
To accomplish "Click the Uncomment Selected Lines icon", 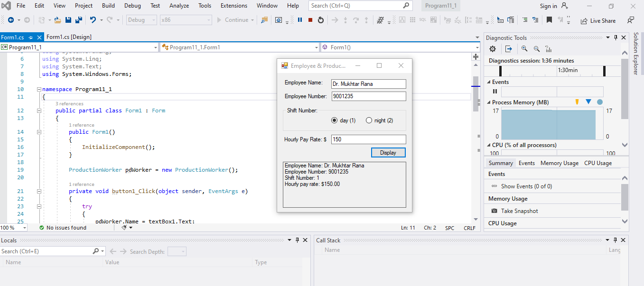I will tap(535, 20).
